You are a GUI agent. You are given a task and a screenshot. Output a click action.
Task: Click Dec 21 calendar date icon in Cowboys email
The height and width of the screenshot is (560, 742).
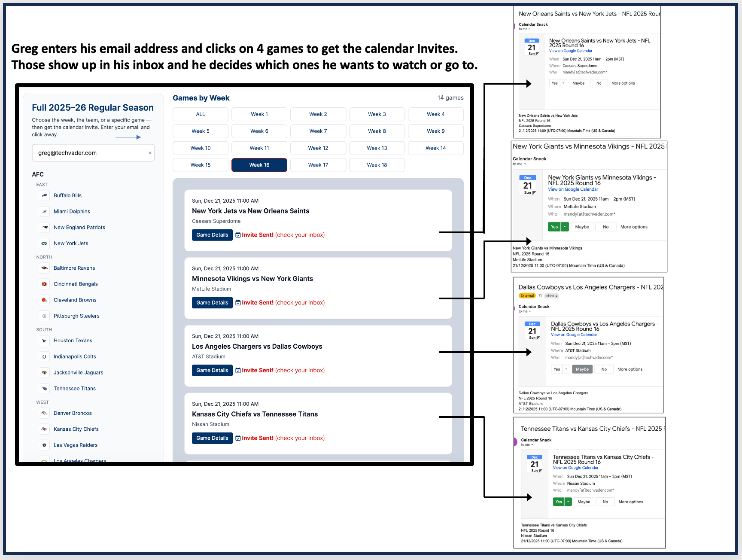pos(532,331)
